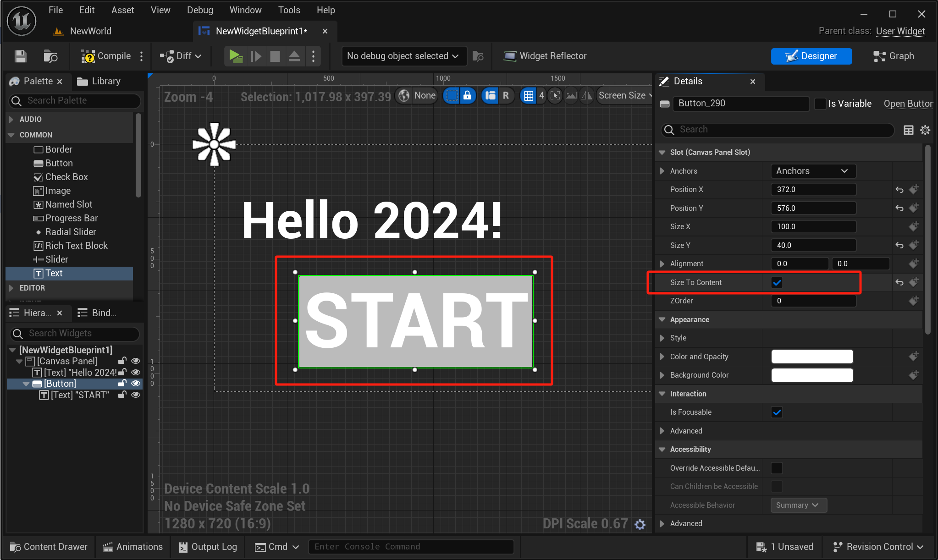This screenshot has height=560, width=938.
Task: Click the Designer view icon
Action: click(x=812, y=56)
